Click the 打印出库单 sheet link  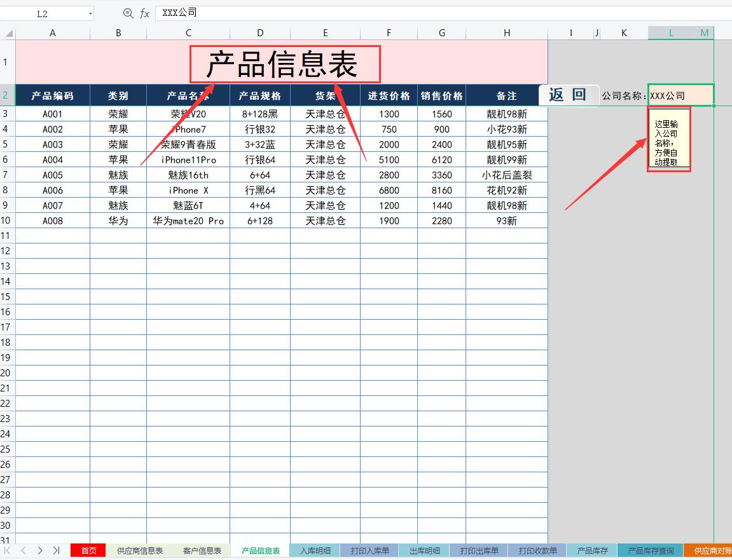coord(478,550)
